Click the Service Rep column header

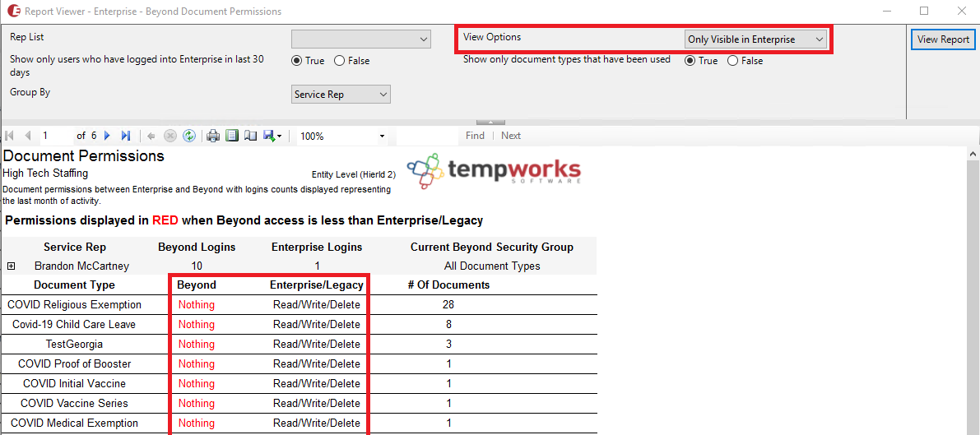pos(75,247)
